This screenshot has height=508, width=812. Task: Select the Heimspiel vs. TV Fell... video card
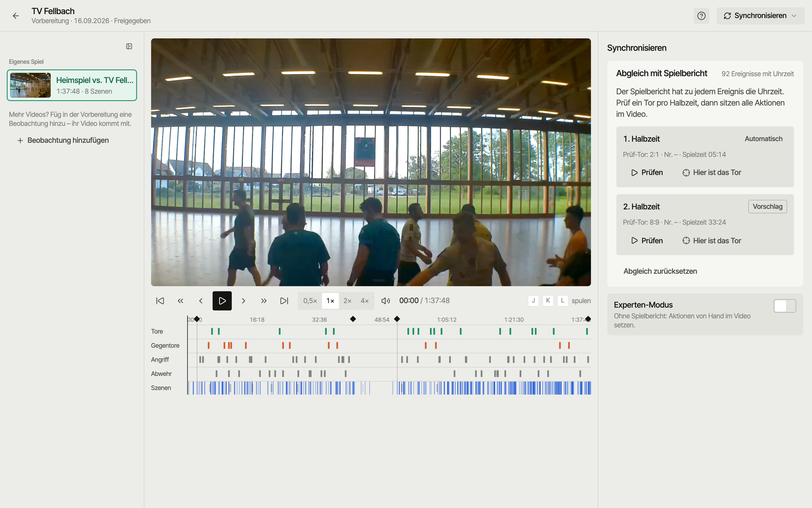72,85
